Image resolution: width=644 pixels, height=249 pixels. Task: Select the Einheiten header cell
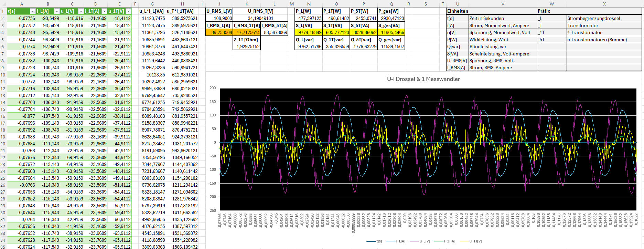457,11
